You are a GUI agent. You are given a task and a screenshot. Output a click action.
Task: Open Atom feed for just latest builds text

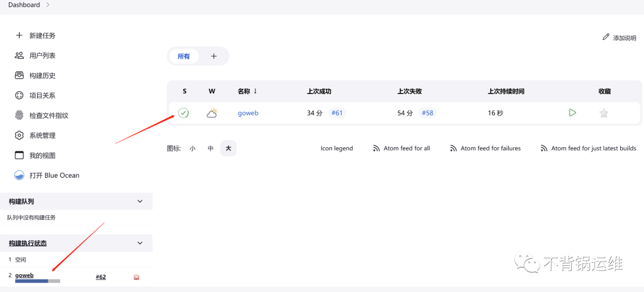point(594,148)
